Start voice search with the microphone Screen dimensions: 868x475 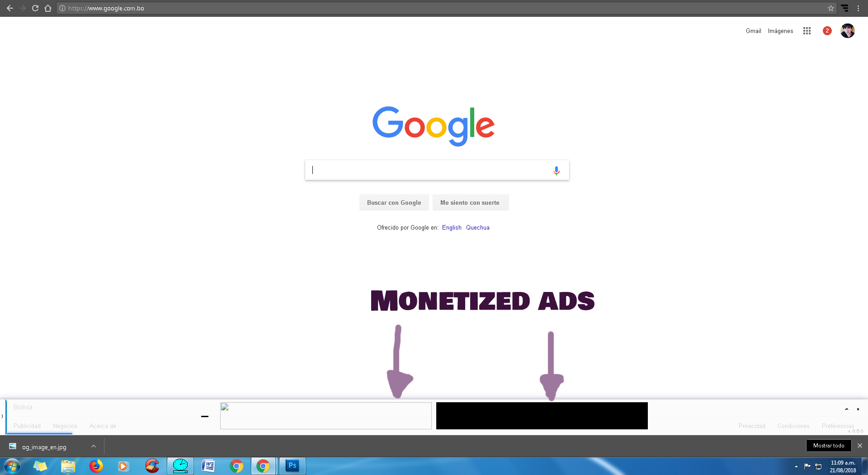tap(557, 170)
